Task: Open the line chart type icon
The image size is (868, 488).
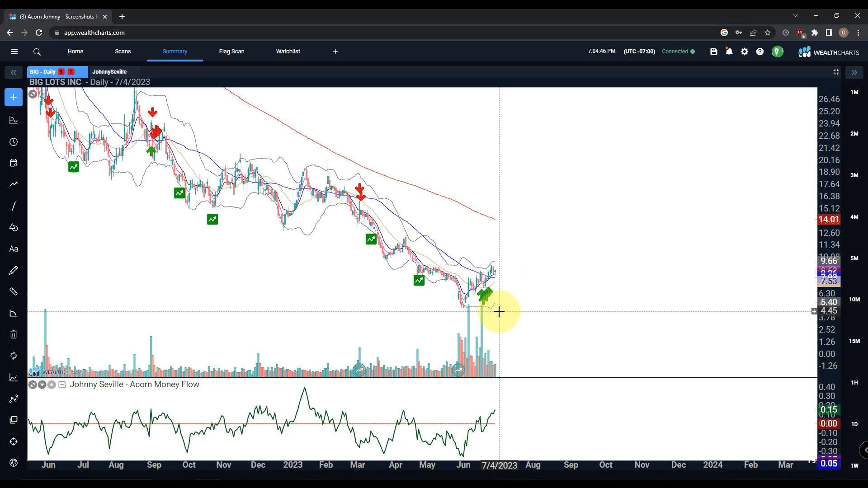Action: pos(14,377)
